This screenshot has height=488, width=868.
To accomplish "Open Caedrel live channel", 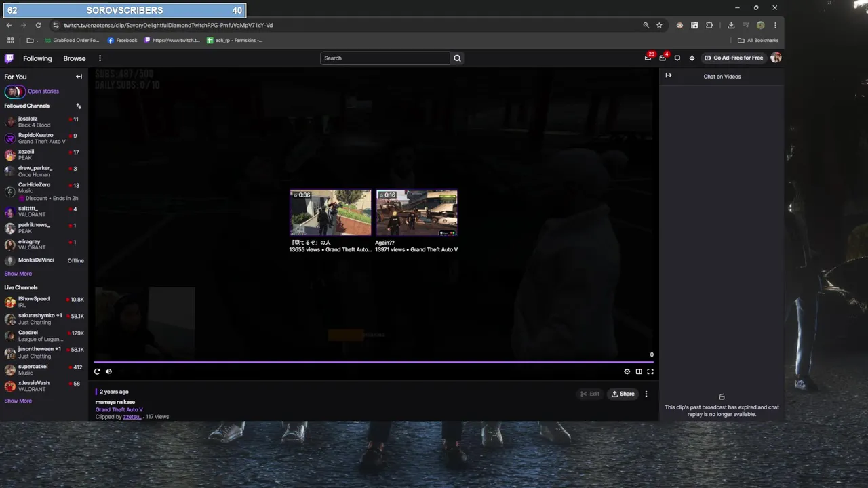I will pyautogui.click(x=43, y=335).
